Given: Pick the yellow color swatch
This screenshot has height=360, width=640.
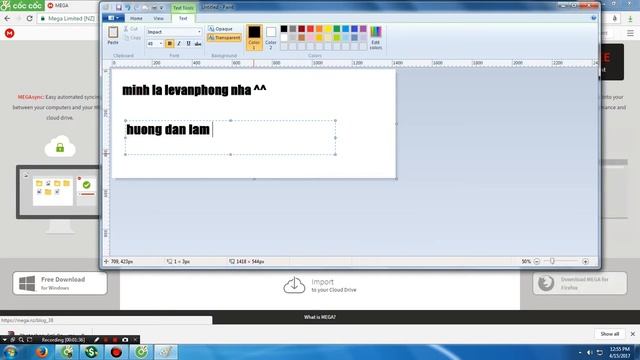Looking at the screenshot, I should (x=328, y=29).
